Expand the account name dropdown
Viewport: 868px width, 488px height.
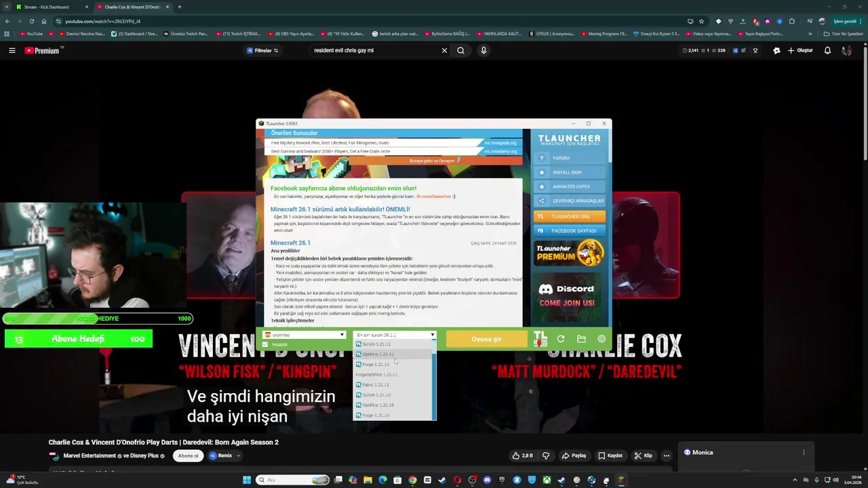342,335
